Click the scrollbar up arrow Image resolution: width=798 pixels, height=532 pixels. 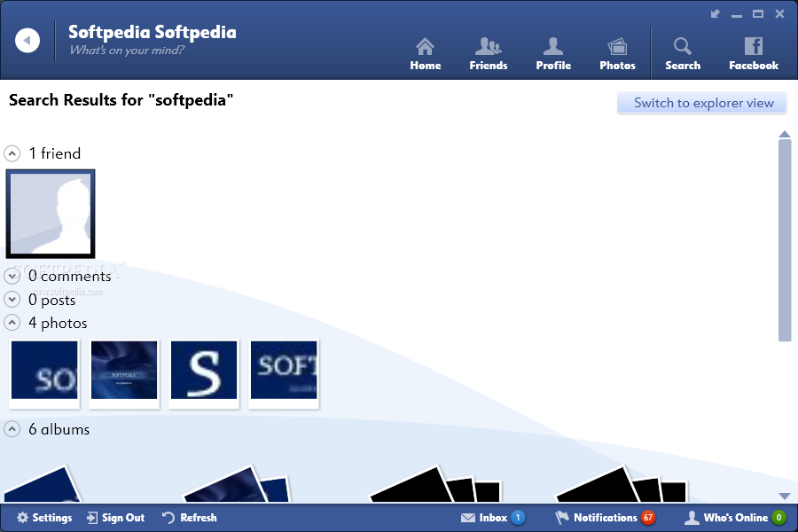[785, 135]
